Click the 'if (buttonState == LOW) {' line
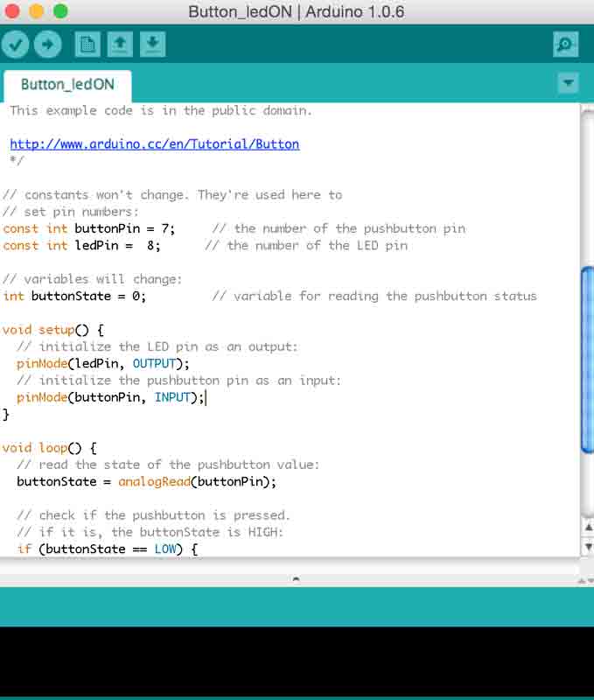This screenshot has height=700, width=594. [107, 549]
